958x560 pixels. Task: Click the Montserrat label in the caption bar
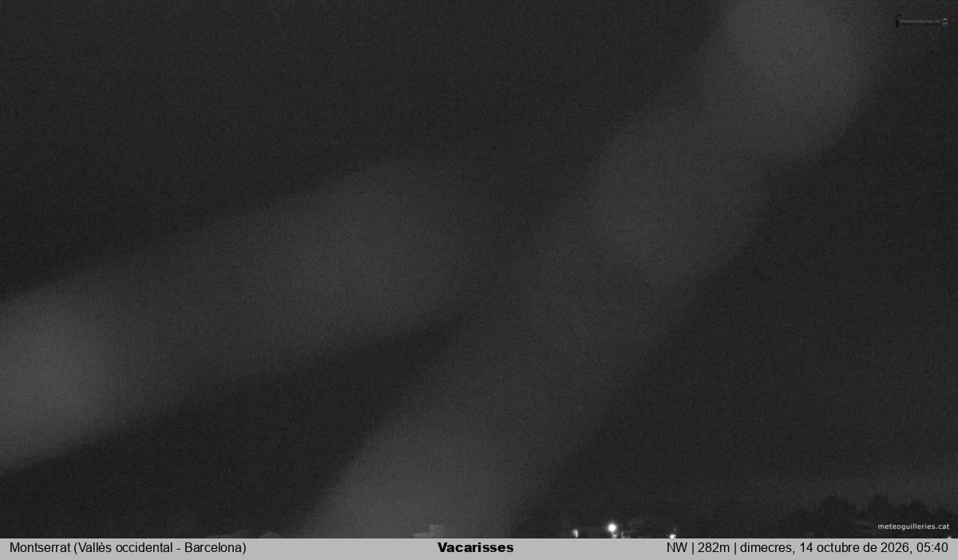coord(40,548)
